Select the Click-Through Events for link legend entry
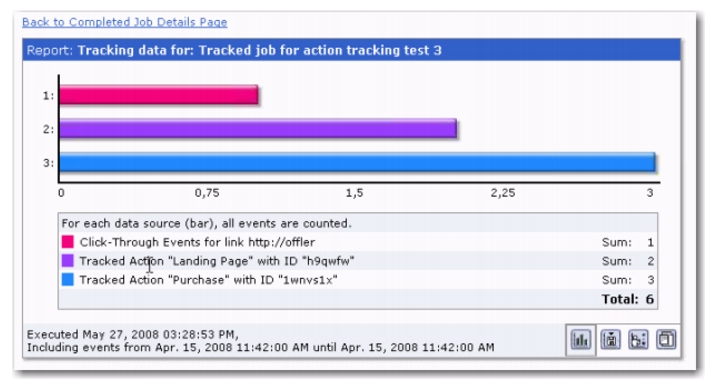717x384 pixels. (197, 242)
